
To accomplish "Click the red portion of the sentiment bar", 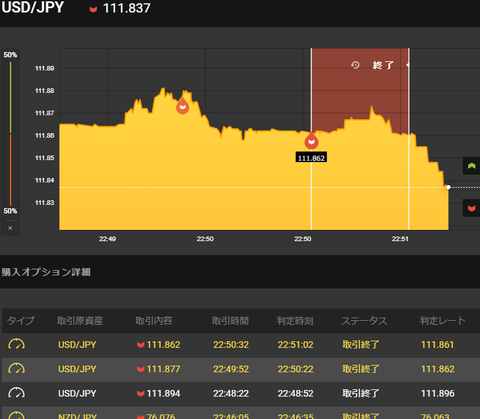I will pos(10,170).
